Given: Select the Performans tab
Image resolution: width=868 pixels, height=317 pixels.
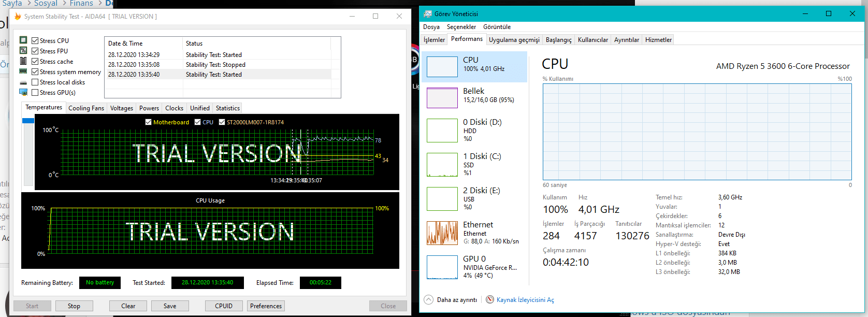Looking at the screenshot, I should (467, 39).
